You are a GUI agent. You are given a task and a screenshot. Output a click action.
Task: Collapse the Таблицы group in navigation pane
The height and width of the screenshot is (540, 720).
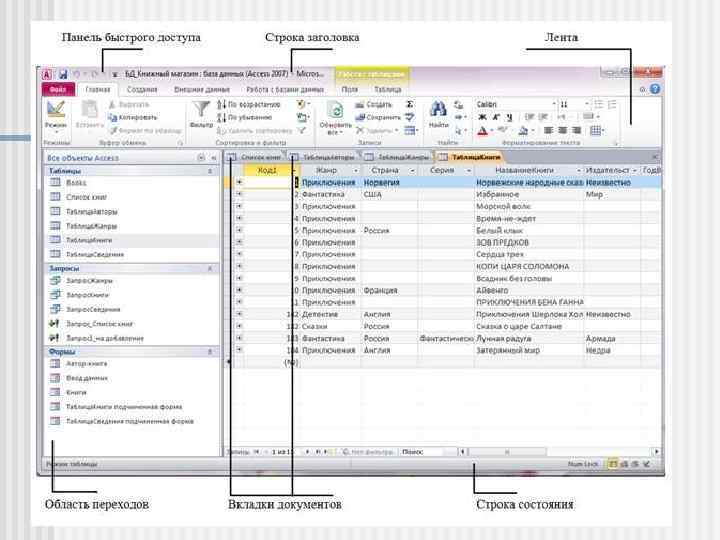[x=210, y=171]
